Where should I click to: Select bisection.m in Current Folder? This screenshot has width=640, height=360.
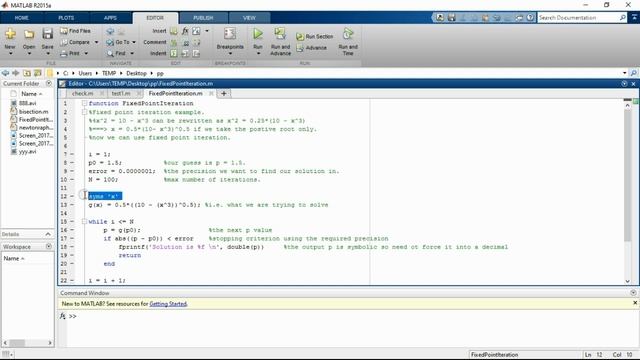pos(33,111)
